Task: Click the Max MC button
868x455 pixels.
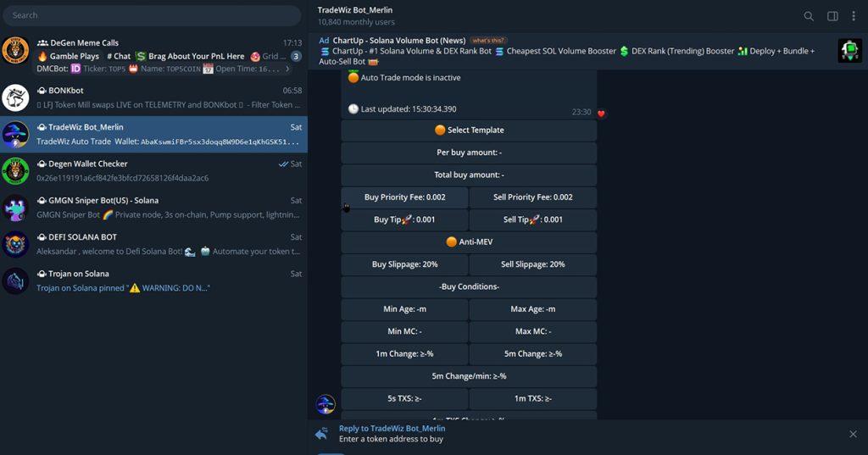Action: [x=532, y=331]
